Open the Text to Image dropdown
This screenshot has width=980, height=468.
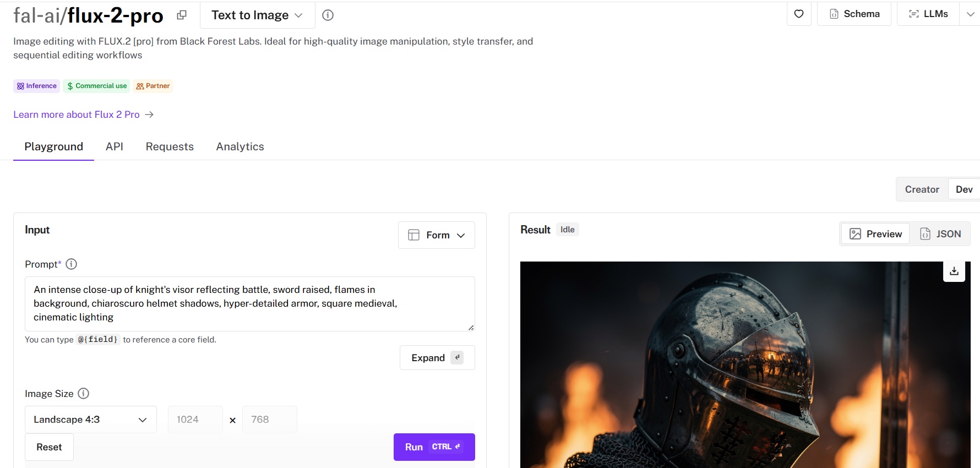click(257, 15)
